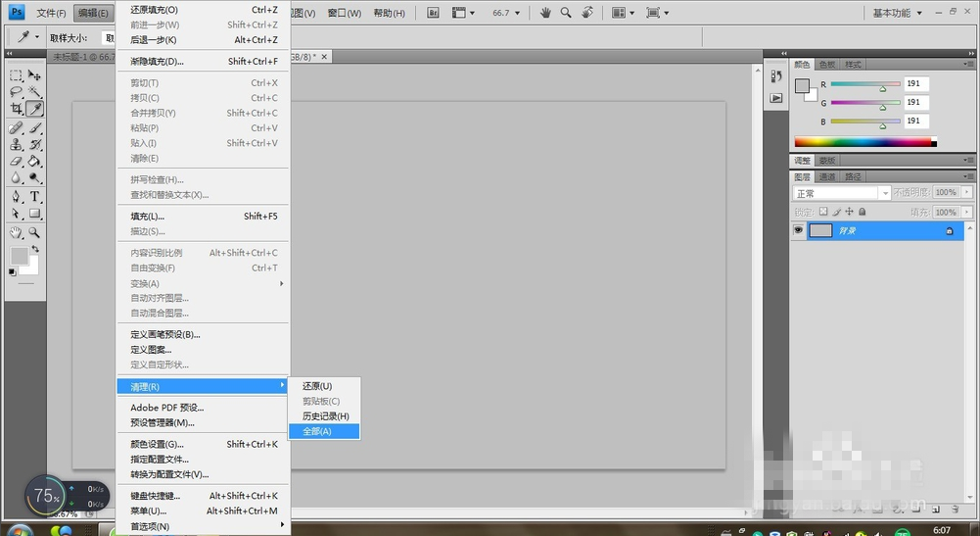Toggle lock transparent pixels in Layers panel
The image size is (980, 536).
tap(823, 212)
